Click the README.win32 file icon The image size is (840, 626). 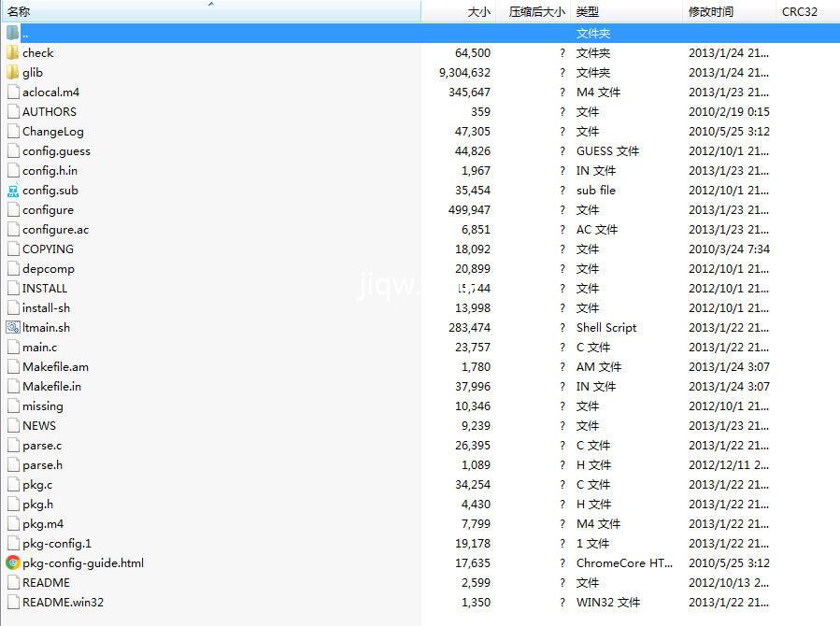point(13,602)
